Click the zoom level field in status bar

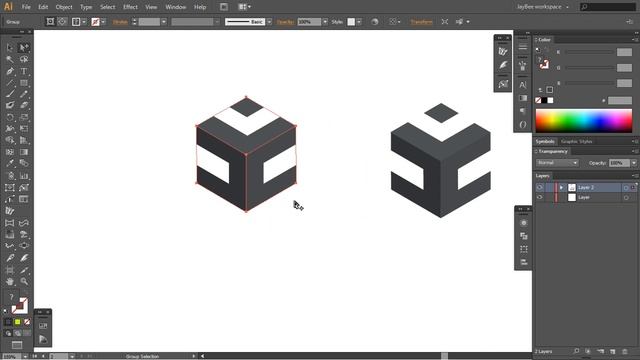pyautogui.click(x=11, y=356)
